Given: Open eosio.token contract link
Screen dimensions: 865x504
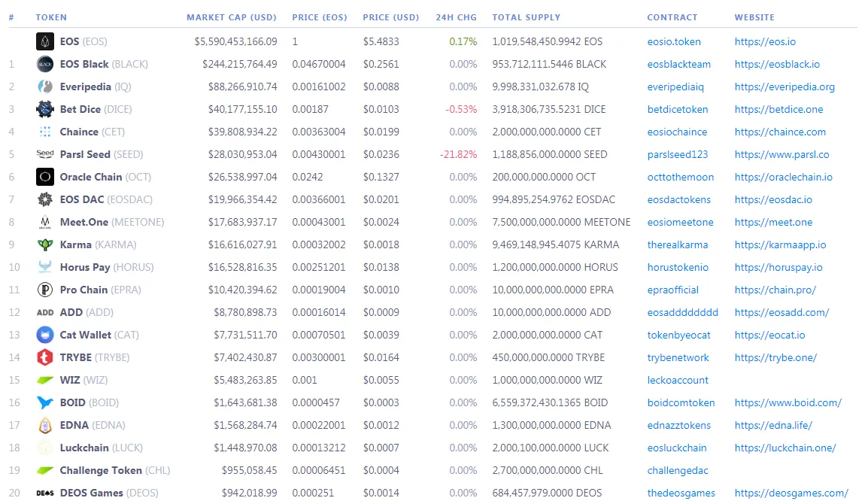Looking at the screenshot, I should point(674,41).
